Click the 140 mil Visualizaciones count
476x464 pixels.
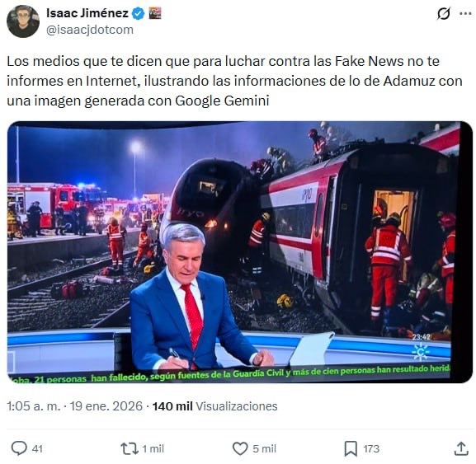tap(215, 406)
